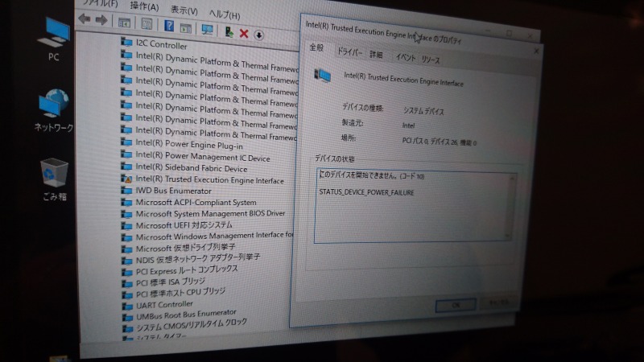Open the ごみ箱 recycle bin icon

pos(54,179)
